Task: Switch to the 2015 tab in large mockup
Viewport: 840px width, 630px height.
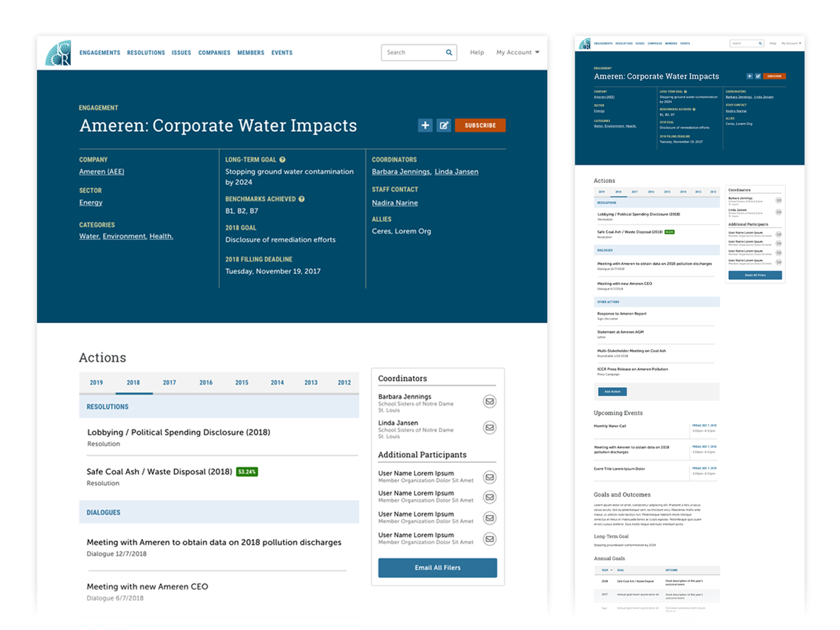Action: (x=242, y=383)
